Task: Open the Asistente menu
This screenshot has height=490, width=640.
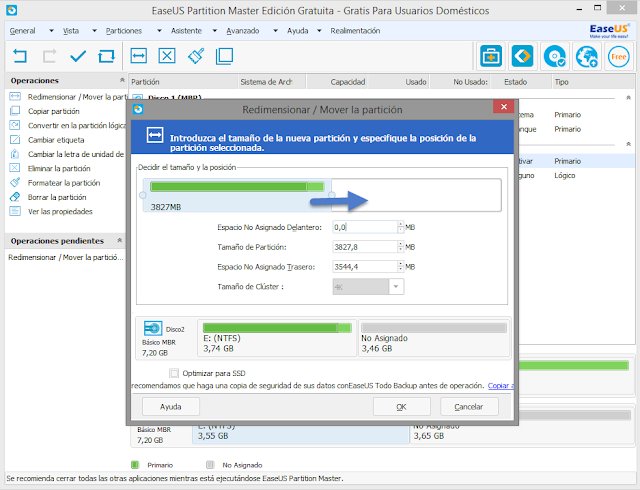Action: click(x=186, y=31)
